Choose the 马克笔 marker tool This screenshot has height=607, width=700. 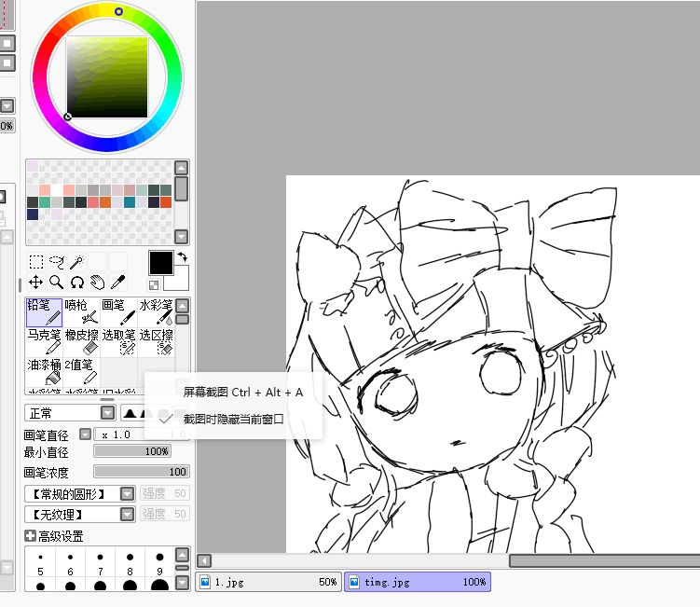(x=44, y=342)
